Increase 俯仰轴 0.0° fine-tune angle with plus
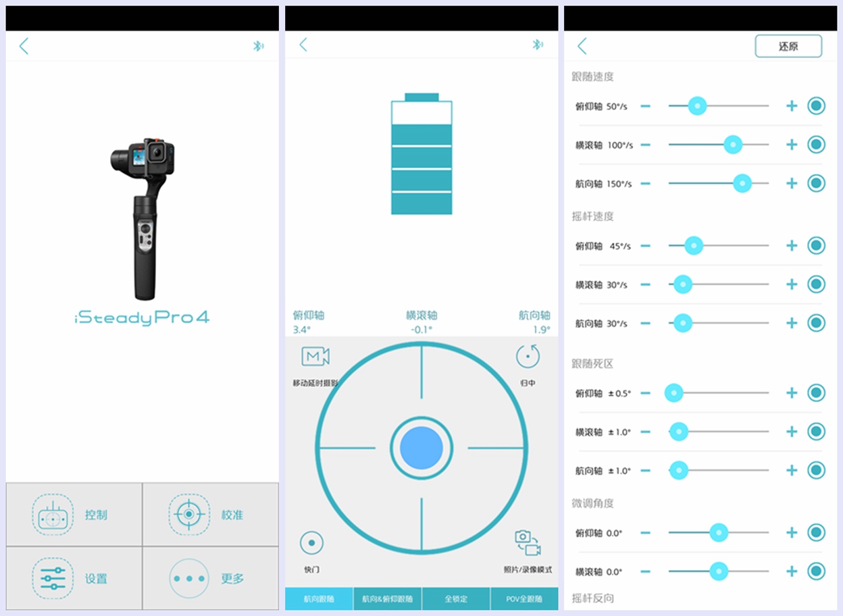Image resolution: width=843 pixels, height=616 pixels. (x=792, y=533)
